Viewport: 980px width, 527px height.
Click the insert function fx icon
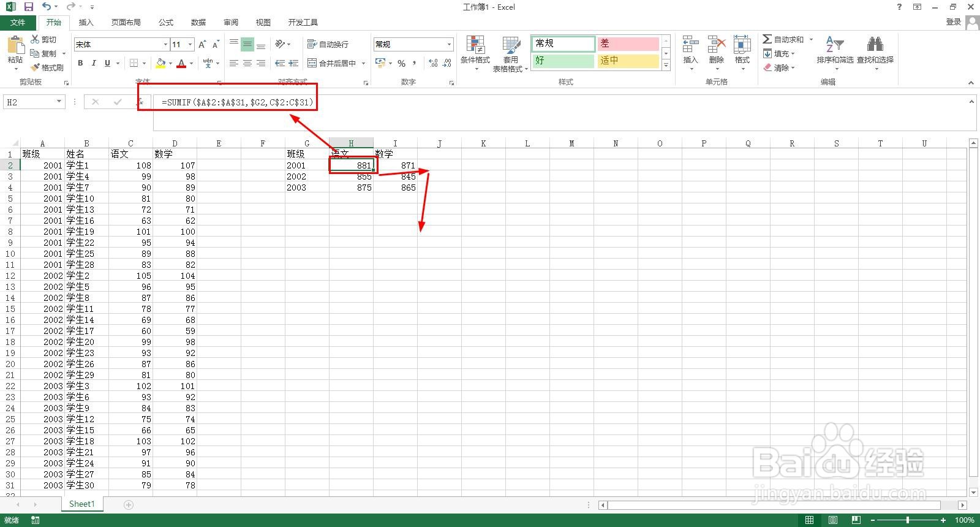point(140,102)
